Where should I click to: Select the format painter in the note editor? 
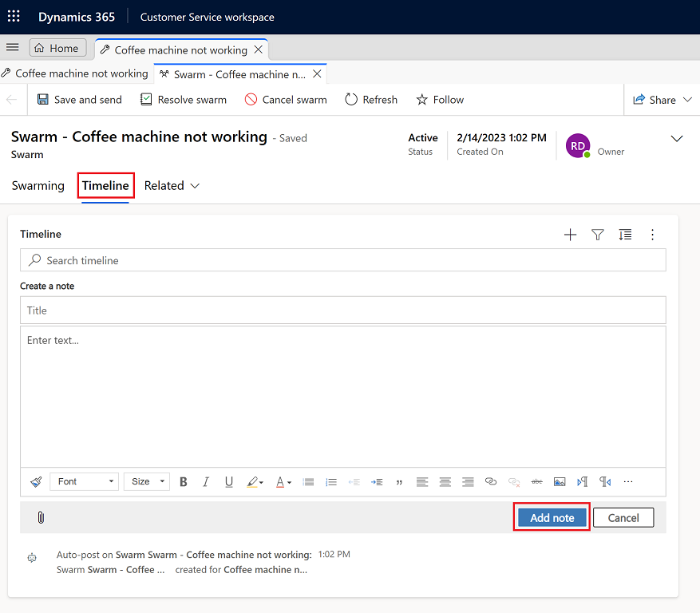click(35, 481)
